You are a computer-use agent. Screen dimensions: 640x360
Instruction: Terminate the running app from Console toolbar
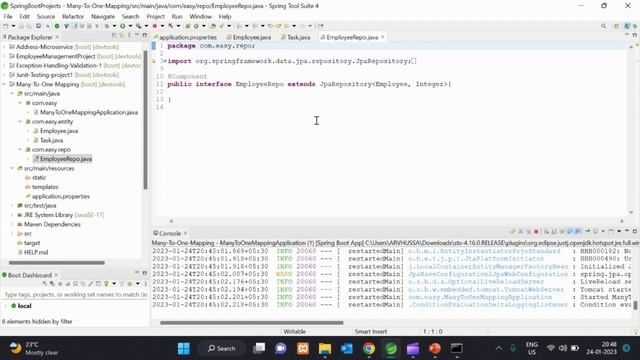[536, 231]
